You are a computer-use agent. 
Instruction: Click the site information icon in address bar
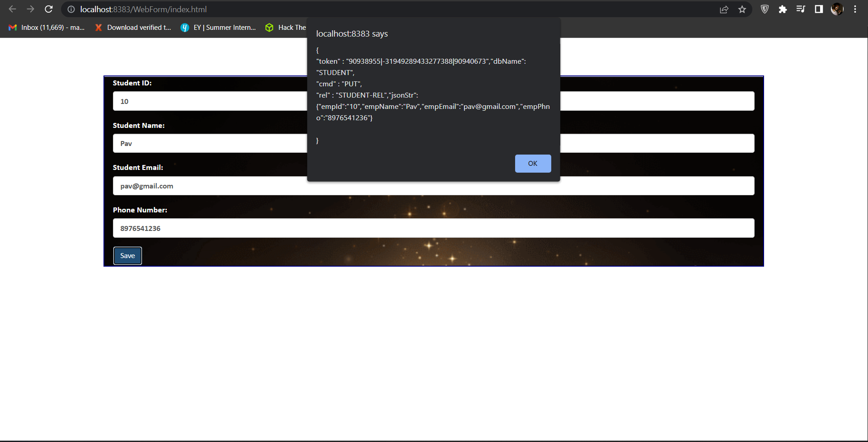click(71, 9)
